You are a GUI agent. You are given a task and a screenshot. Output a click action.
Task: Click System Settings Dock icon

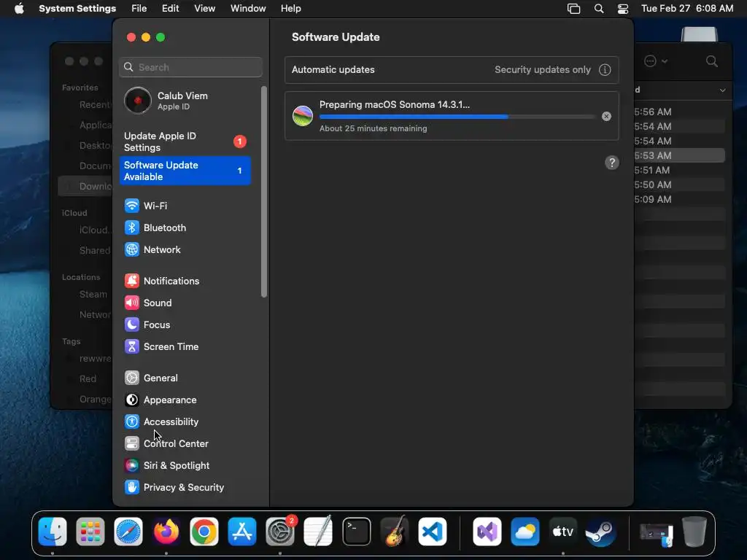click(280, 532)
